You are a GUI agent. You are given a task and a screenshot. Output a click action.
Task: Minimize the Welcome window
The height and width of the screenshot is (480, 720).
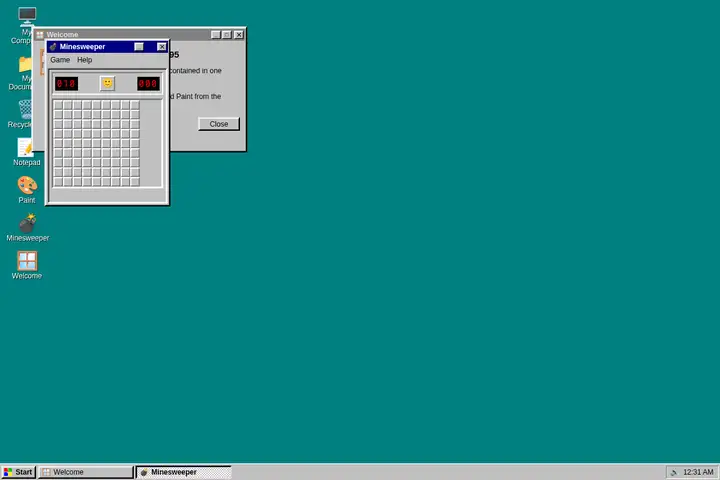(x=215, y=34)
